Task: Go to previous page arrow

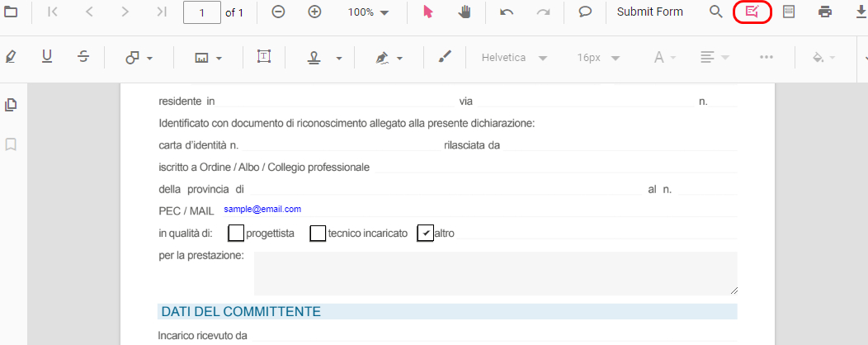Action: click(x=88, y=12)
